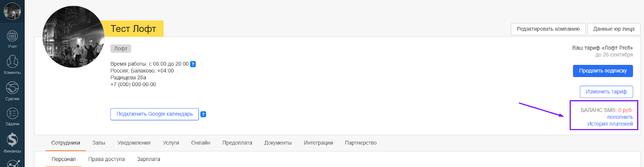Open the Интеграции tab
The height and width of the screenshot is (167, 644).
(x=318, y=143)
